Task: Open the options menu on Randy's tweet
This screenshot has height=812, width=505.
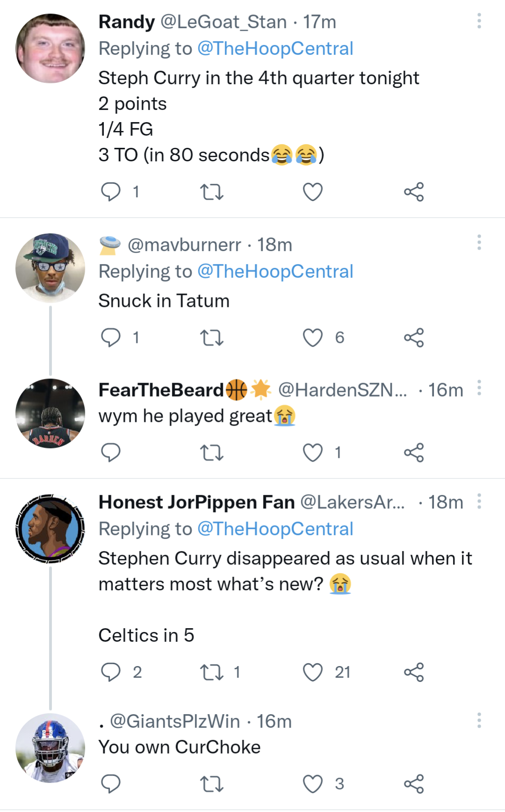Action: (x=479, y=22)
